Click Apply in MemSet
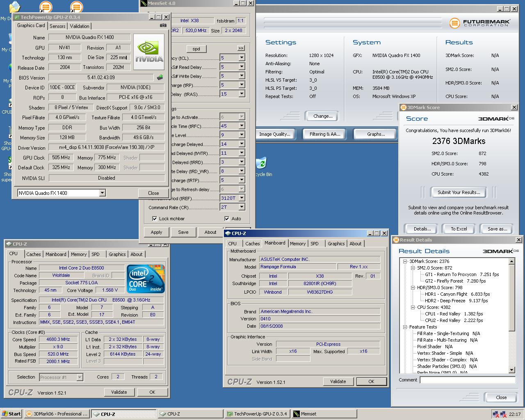The width and height of the screenshot is (525, 420). [156, 232]
